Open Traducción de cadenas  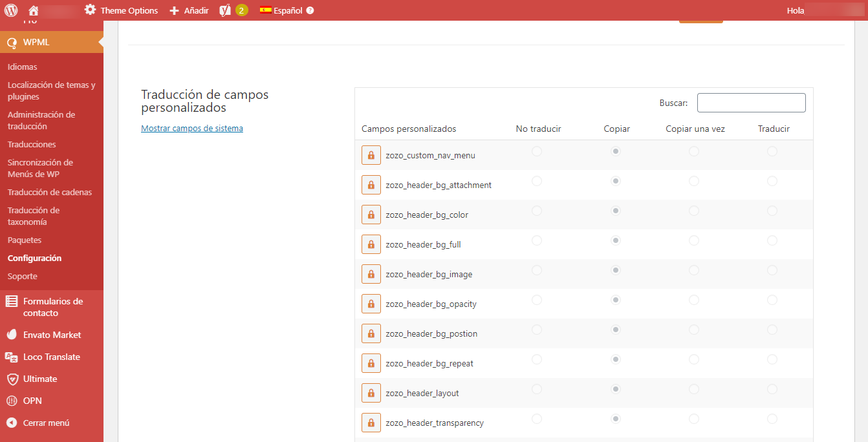point(50,192)
